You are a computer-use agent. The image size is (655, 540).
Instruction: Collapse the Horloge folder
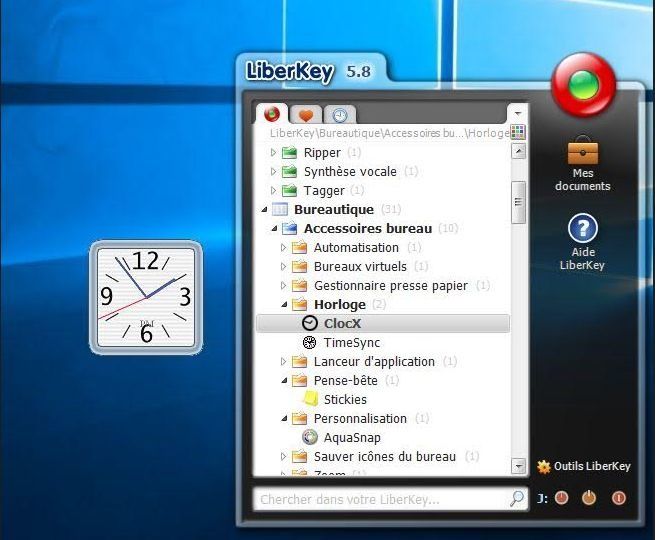click(284, 305)
